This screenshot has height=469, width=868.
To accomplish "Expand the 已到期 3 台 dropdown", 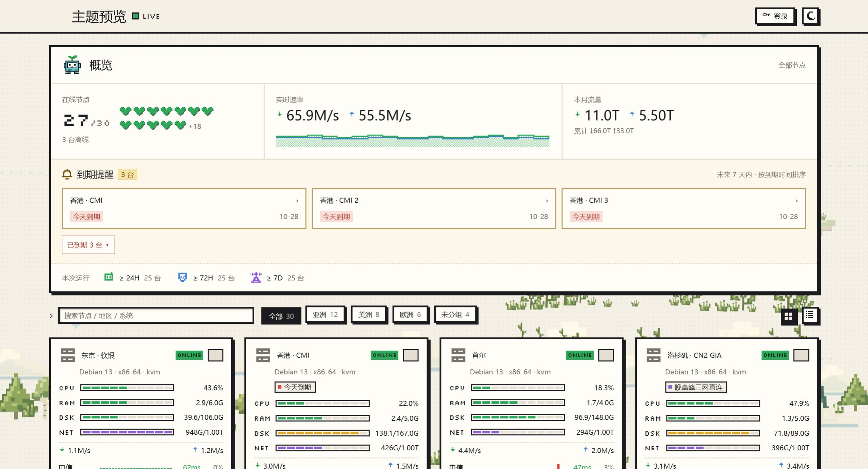I will point(88,245).
